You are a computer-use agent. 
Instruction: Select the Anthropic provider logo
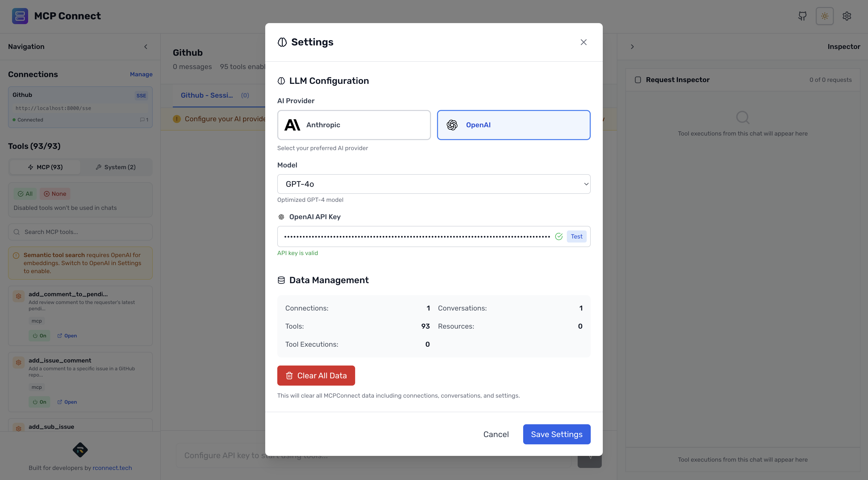pyautogui.click(x=292, y=125)
